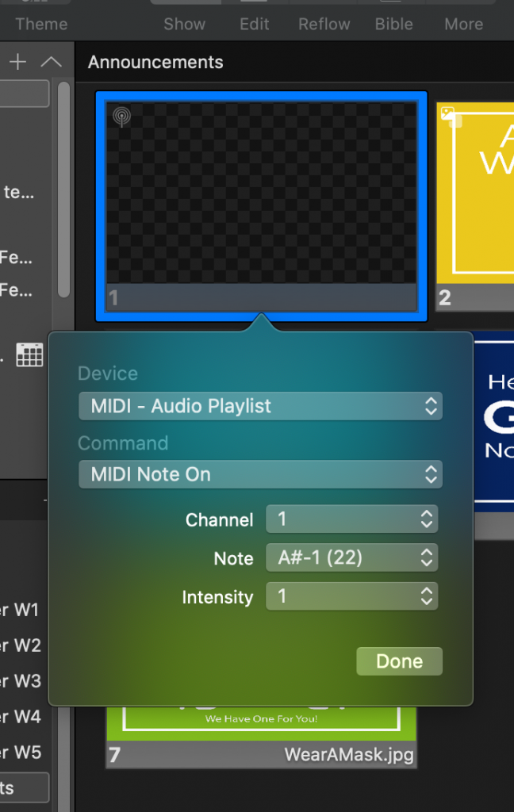Open the More toolbar menu

coord(464,24)
